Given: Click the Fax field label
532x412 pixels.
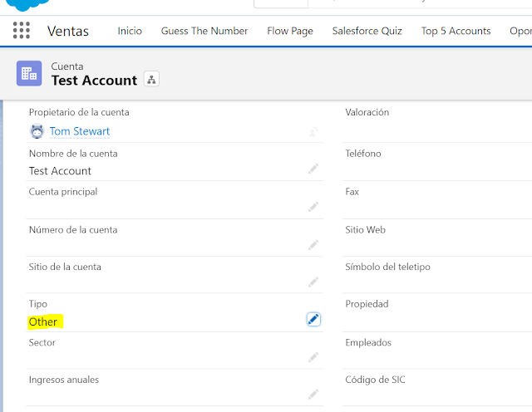Looking at the screenshot, I should (x=352, y=192).
